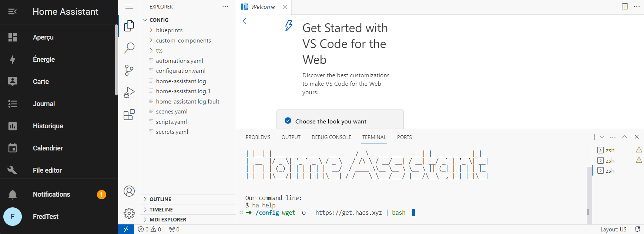
Task: Open the Search view icon
Action: coord(129,48)
